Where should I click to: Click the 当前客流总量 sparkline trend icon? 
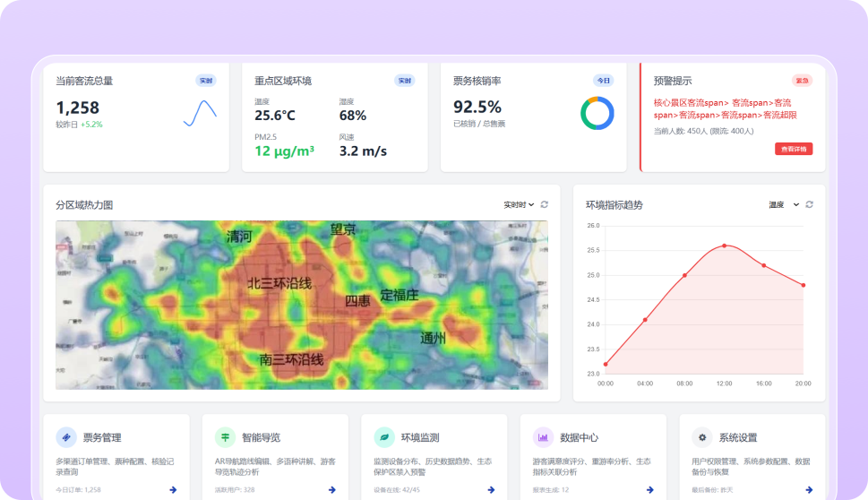pos(200,113)
